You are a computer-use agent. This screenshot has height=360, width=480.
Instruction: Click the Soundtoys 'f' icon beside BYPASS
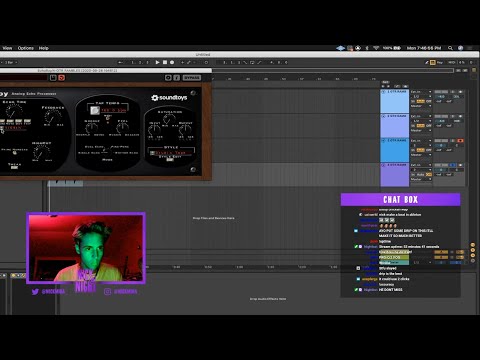[x=177, y=78]
